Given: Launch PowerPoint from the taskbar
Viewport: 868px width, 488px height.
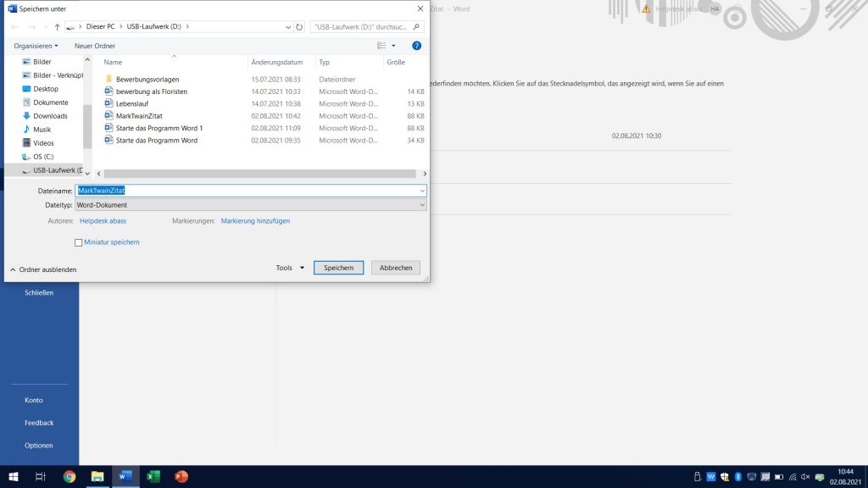Looking at the screenshot, I should click(x=181, y=476).
